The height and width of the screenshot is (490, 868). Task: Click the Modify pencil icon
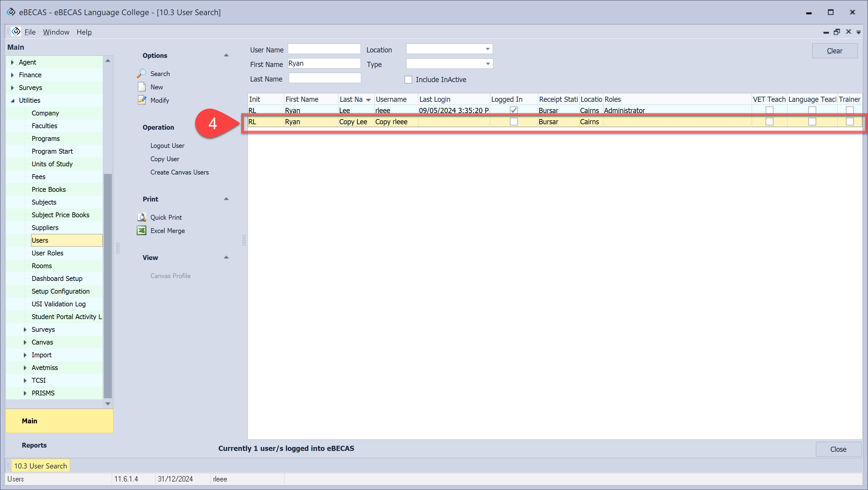(141, 100)
